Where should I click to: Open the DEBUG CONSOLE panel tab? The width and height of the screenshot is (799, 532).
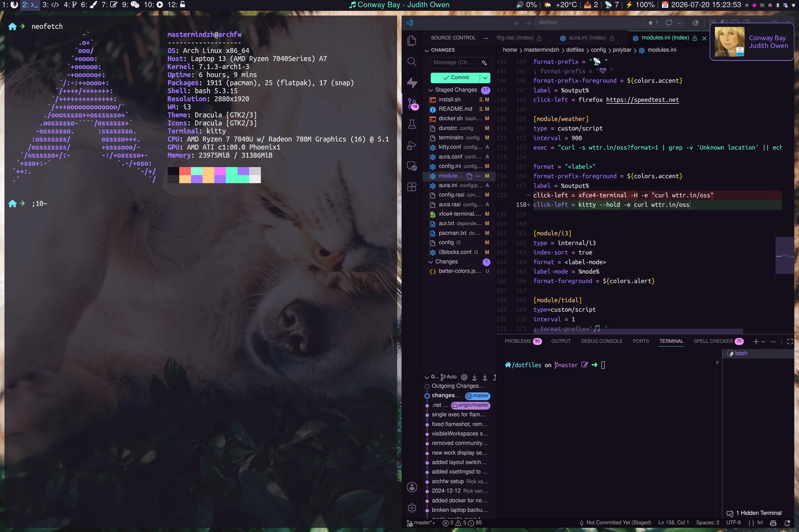tap(602, 341)
